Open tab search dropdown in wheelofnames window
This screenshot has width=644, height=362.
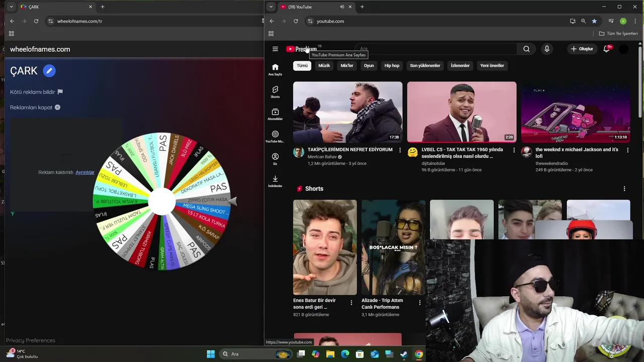point(11,7)
